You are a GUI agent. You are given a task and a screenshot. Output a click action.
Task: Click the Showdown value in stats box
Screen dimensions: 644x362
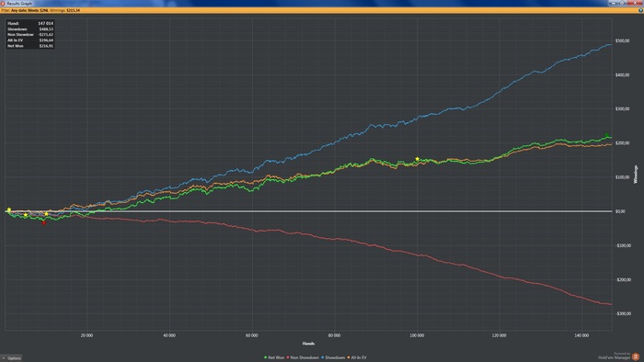point(46,29)
